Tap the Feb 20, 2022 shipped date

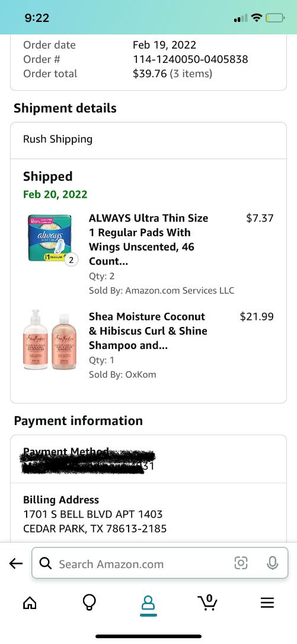pyautogui.click(x=55, y=194)
